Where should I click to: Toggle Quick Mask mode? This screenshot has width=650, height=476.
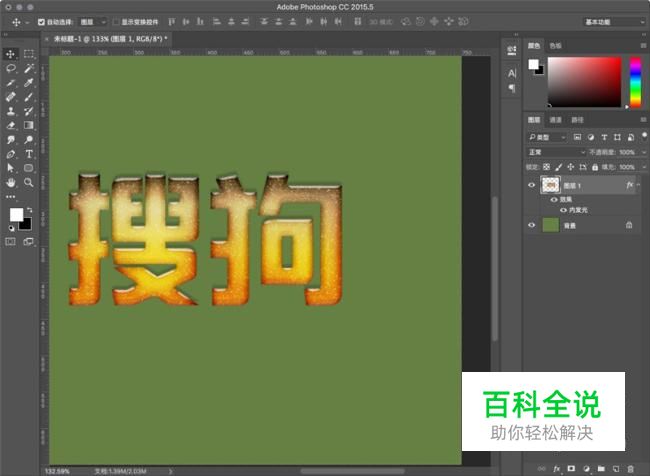(10, 242)
